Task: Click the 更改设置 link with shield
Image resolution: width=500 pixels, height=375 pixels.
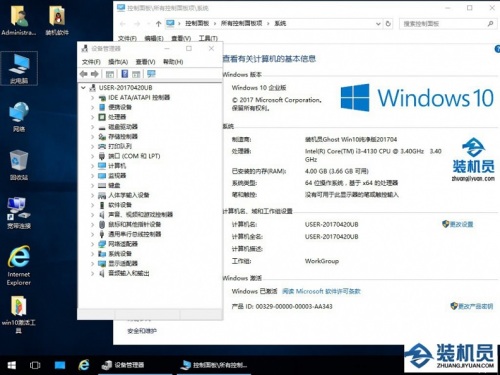Action: coord(458,224)
